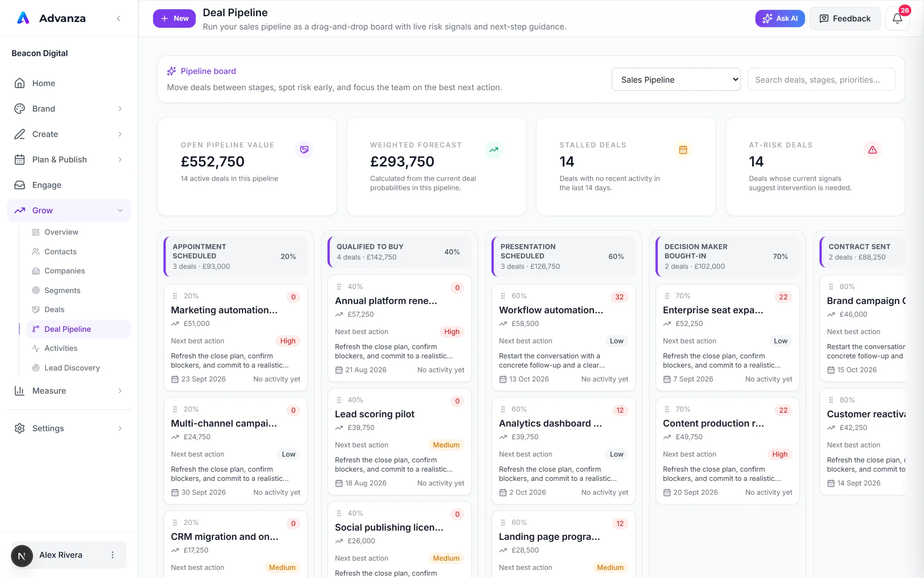Screen dimensions: 924x578
Task: Grab the drag handle on Enterprise seat expansion card
Action: [x=667, y=296]
